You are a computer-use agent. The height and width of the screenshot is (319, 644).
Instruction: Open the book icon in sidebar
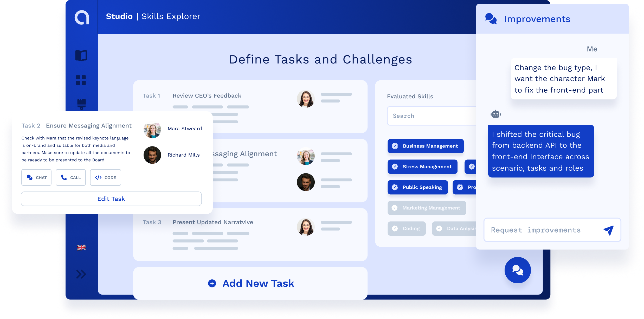81,55
